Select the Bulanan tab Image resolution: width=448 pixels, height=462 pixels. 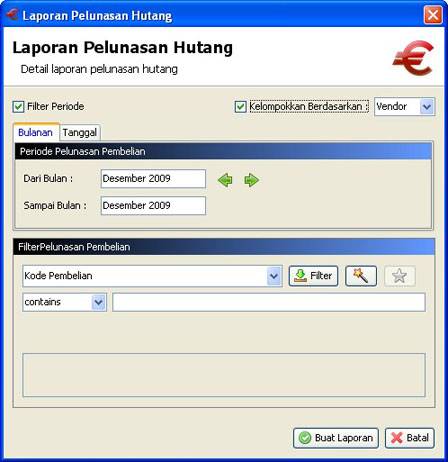(x=36, y=132)
